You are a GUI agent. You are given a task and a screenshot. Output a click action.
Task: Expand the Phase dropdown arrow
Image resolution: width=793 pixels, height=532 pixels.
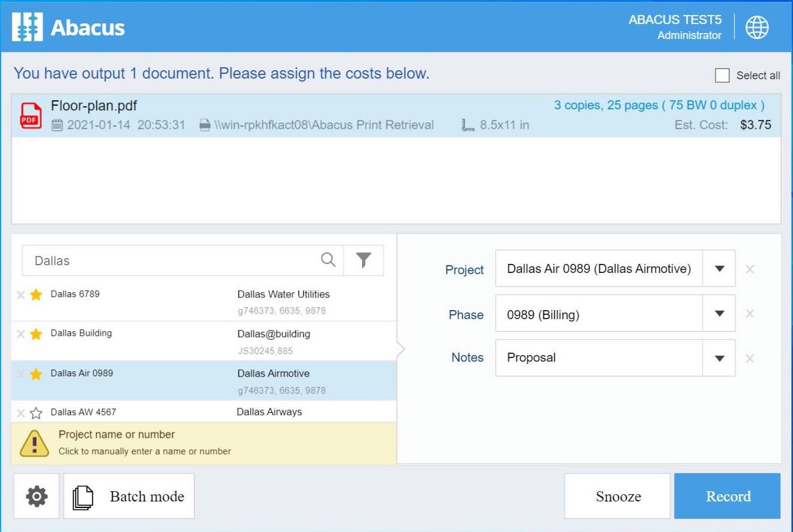[x=719, y=314]
